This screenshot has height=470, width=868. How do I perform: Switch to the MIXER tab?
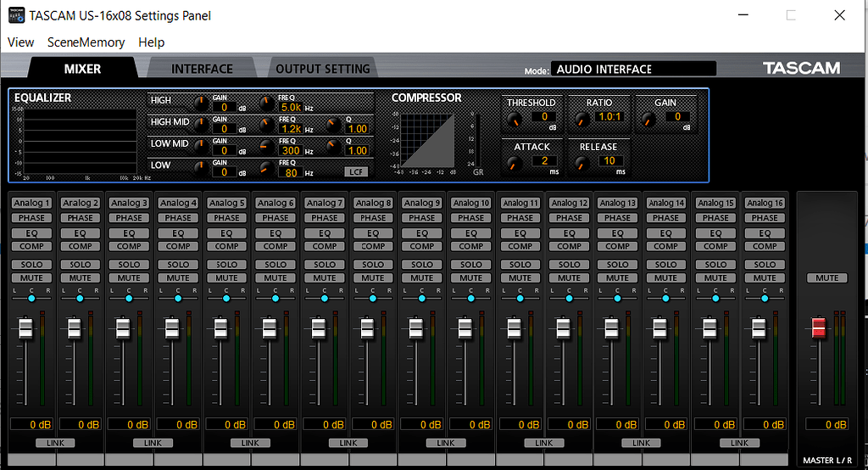(82, 69)
